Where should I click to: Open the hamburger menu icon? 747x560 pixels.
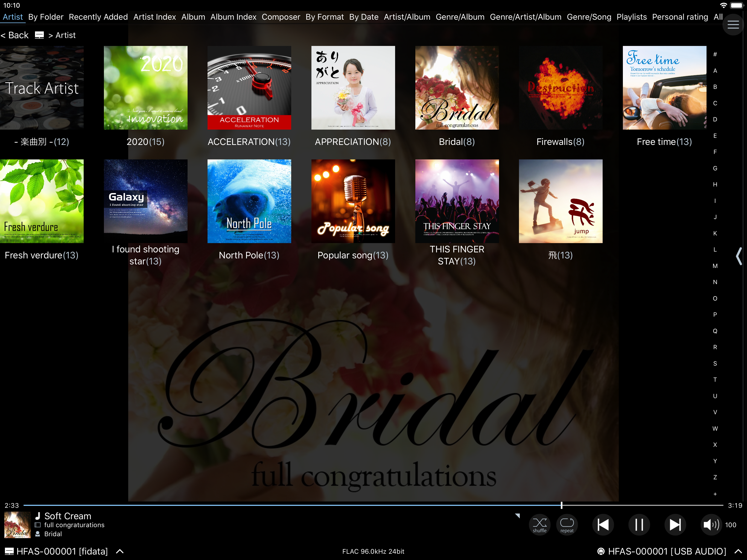click(x=733, y=25)
